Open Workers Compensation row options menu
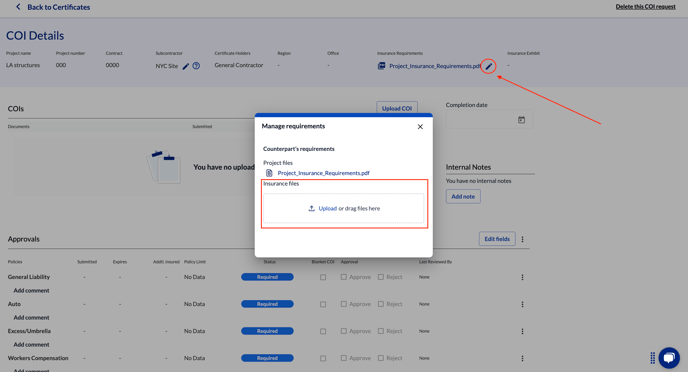The width and height of the screenshot is (688, 372). point(522,358)
